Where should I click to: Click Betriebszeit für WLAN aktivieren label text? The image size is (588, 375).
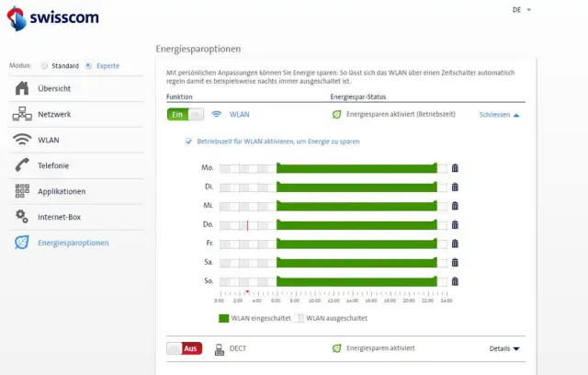point(278,142)
